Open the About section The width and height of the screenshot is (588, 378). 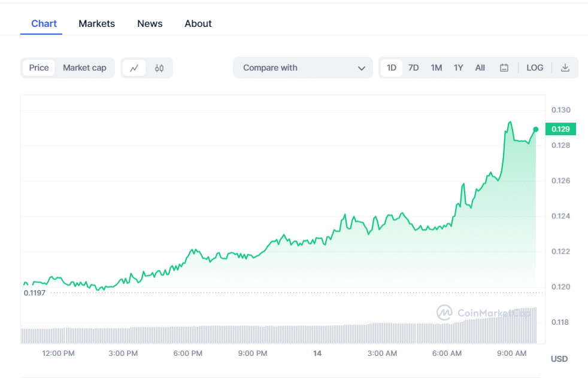pos(198,23)
